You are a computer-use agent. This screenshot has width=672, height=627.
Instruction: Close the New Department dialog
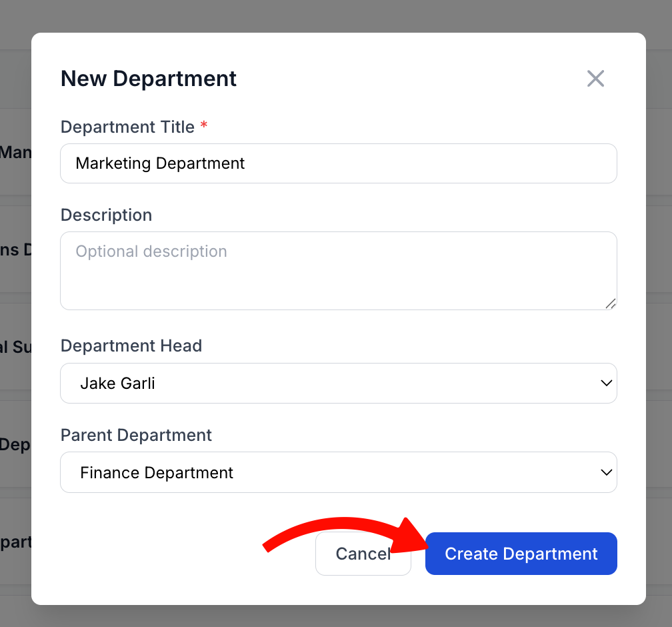[x=595, y=79]
